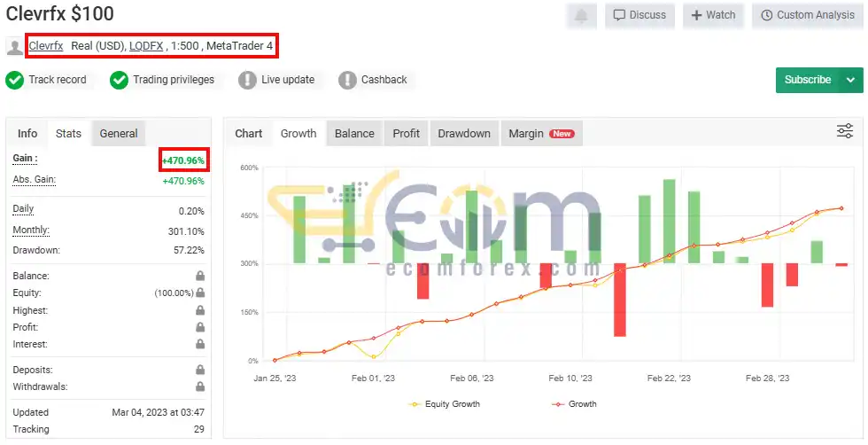Click the Clevrfx $100 title
Image resolution: width=868 pixels, height=445 pixels.
click(60, 13)
